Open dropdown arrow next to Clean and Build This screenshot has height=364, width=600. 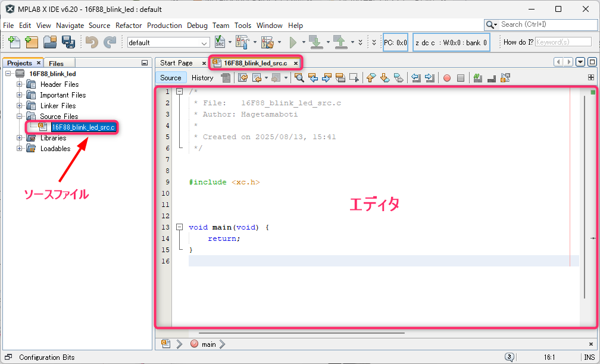coord(280,42)
